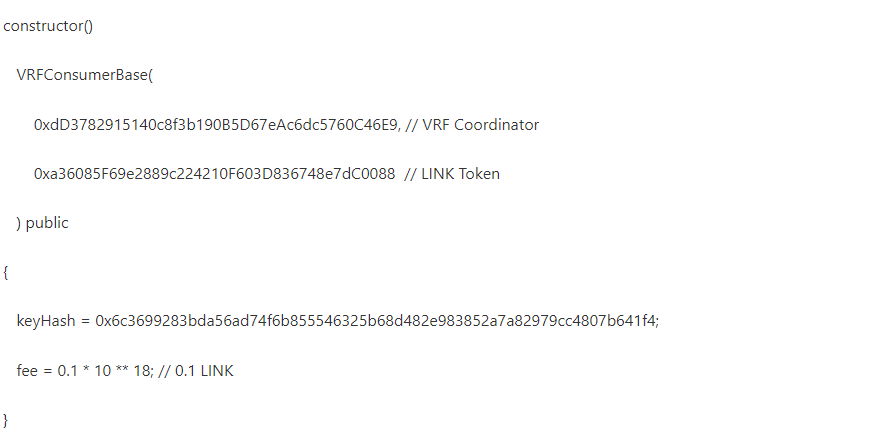Click the VRFConsumerBase( text
Viewport: 870px width, 441px height.
84,75
